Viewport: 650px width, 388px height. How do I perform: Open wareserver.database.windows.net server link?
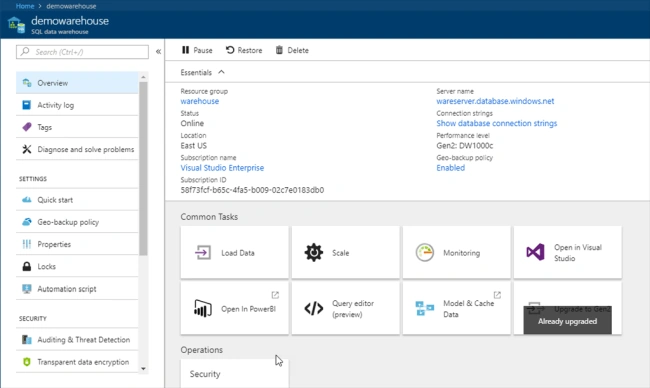[495, 101]
